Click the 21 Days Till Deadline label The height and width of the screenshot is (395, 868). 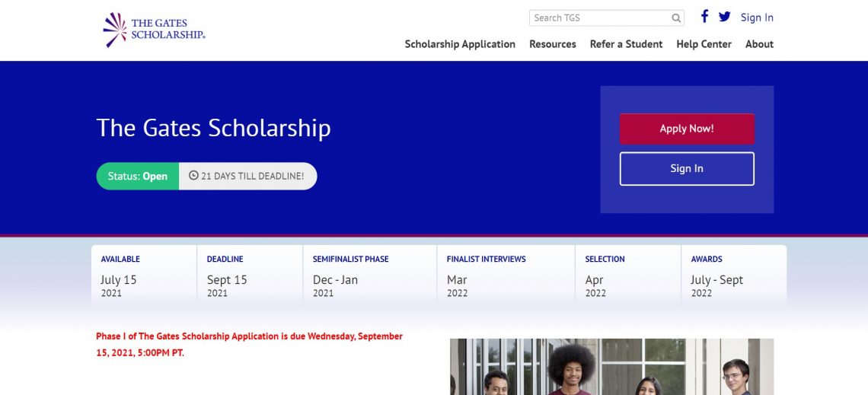pos(252,176)
